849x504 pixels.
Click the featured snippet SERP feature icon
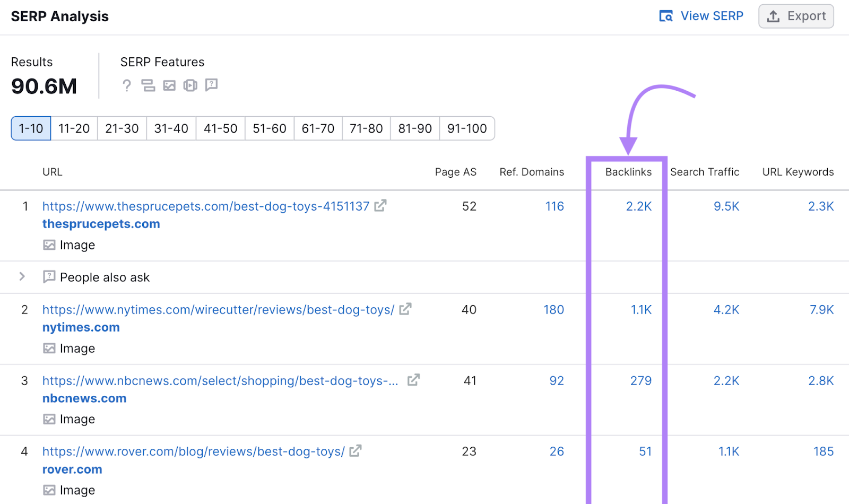[x=149, y=85]
